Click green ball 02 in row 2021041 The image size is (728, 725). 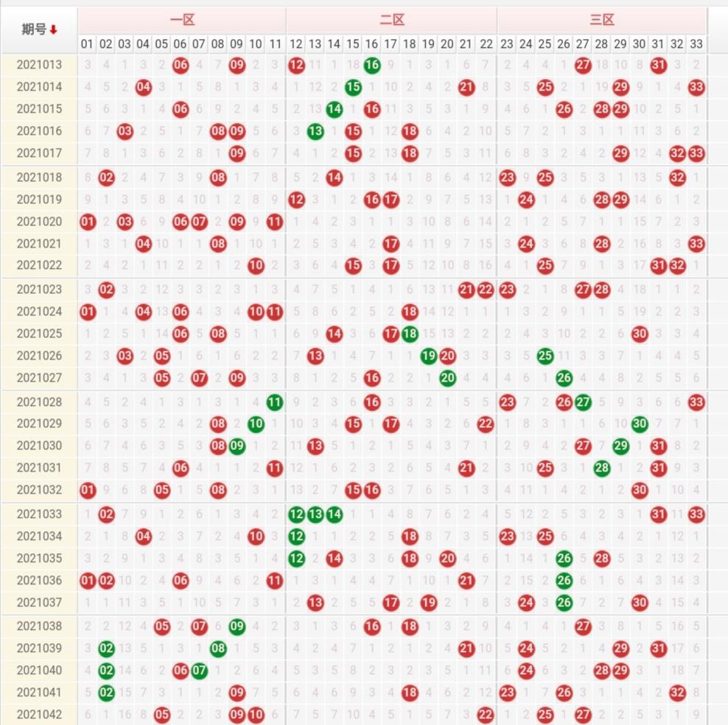coord(106,693)
